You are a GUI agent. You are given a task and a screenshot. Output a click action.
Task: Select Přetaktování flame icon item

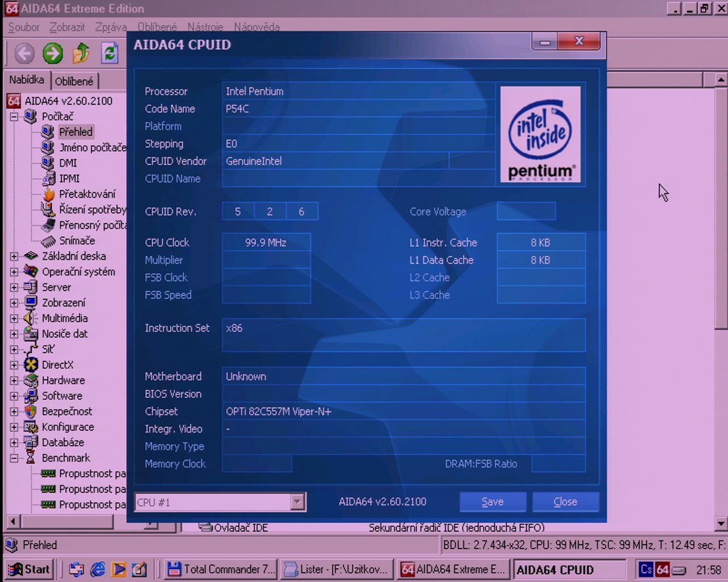pyautogui.click(x=48, y=194)
